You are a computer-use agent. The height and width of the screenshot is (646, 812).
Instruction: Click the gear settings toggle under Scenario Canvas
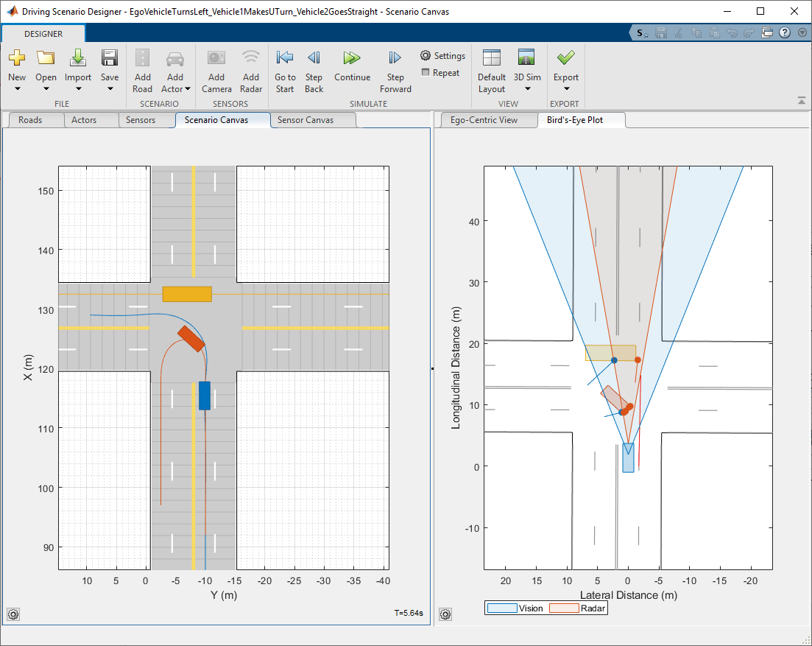[x=13, y=614]
